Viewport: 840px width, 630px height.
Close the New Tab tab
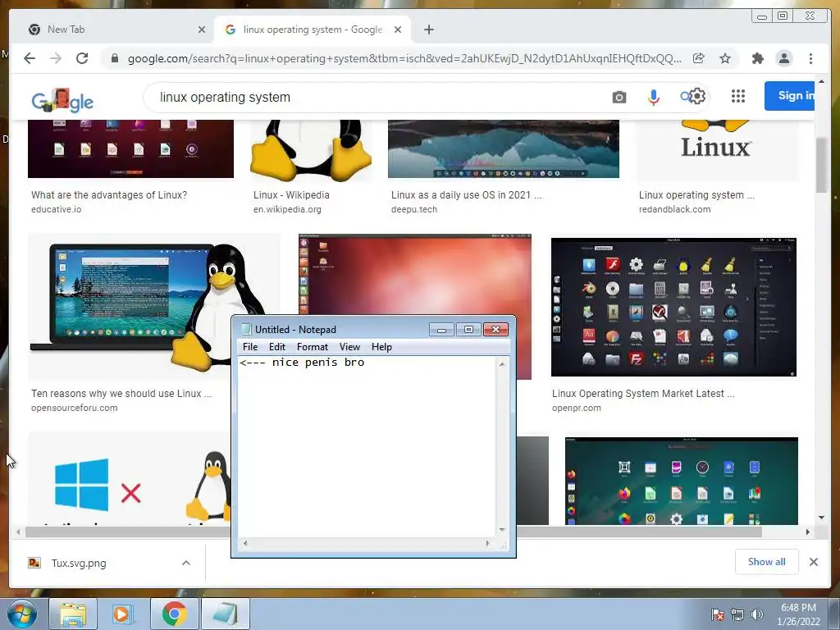tap(202, 30)
